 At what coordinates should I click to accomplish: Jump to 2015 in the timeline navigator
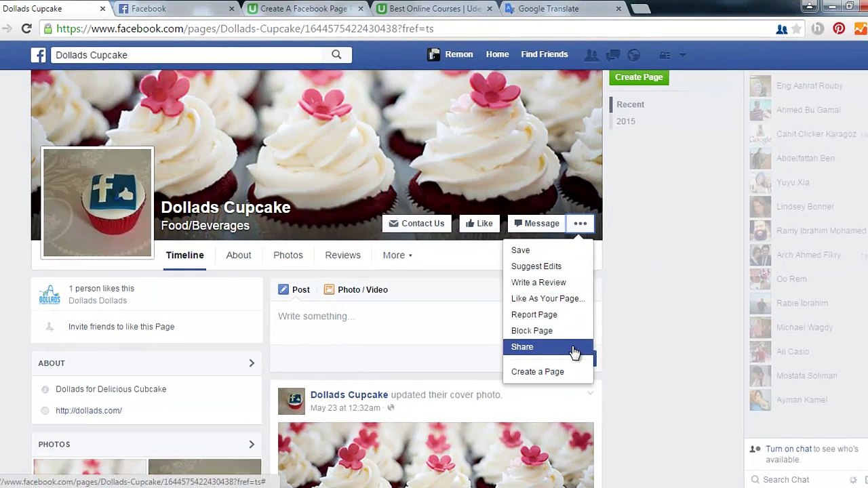point(626,121)
